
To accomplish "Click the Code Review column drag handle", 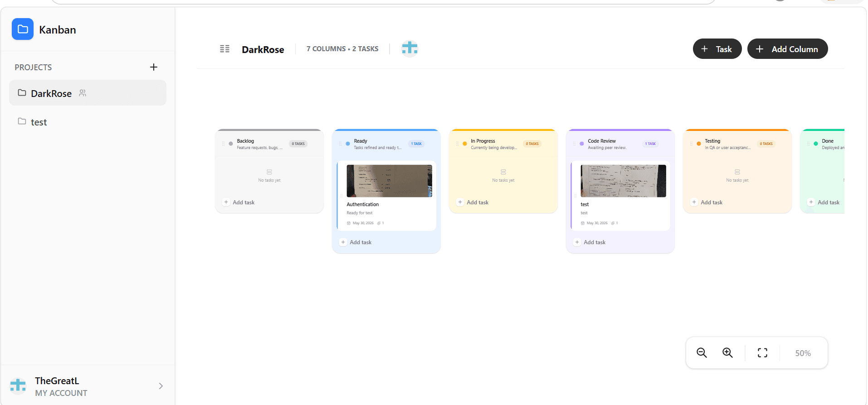I will click(574, 144).
